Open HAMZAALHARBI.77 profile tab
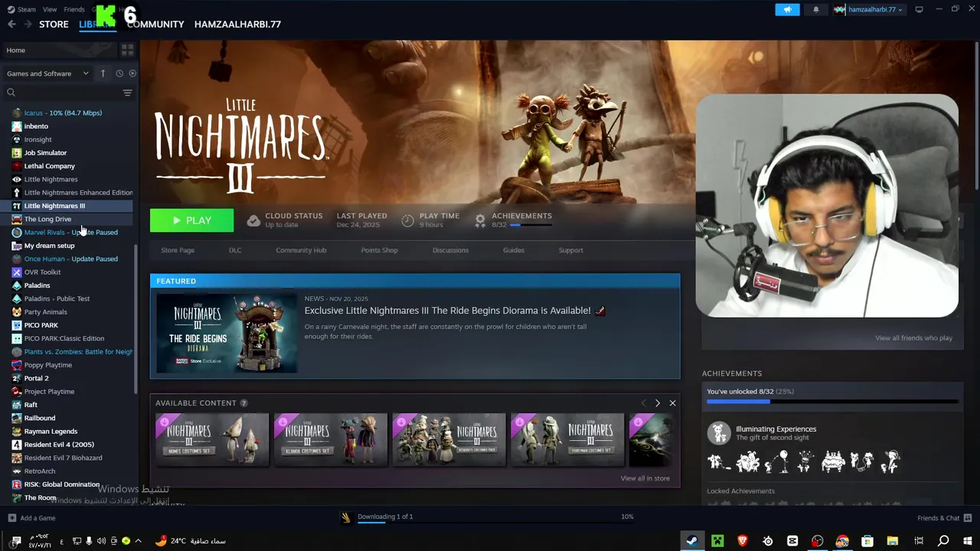This screenshot has height=551, width=980. [x=237, y=24]
